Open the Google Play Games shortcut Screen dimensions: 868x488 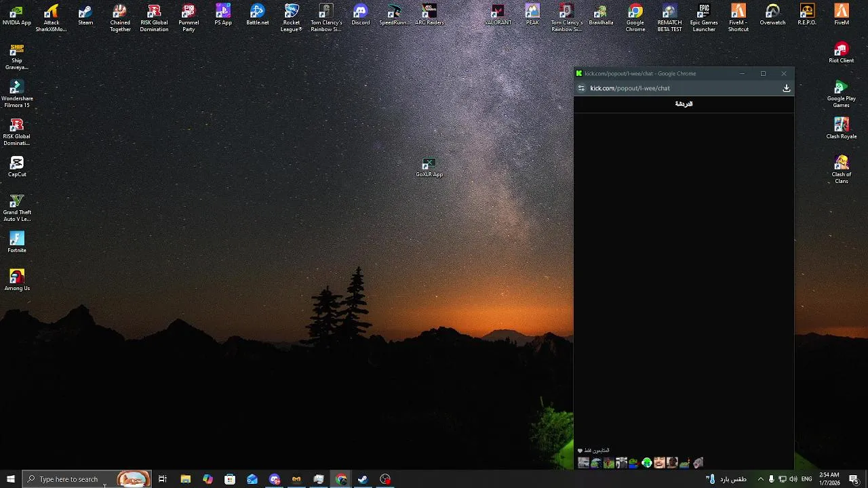pyautogui.click(x=842, y=94)
